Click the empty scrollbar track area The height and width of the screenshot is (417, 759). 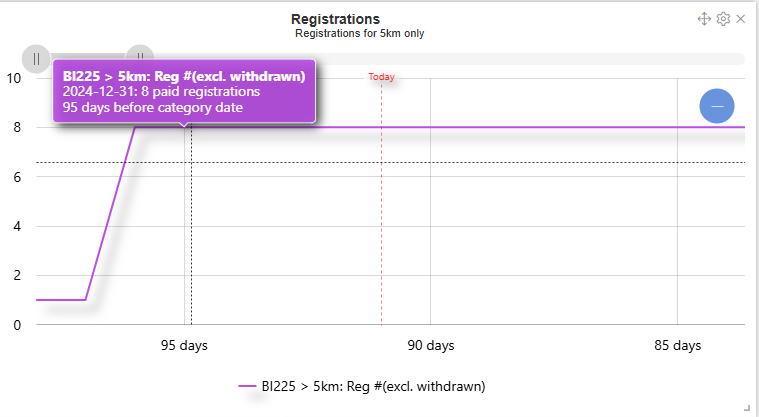(x=450, y=58)
